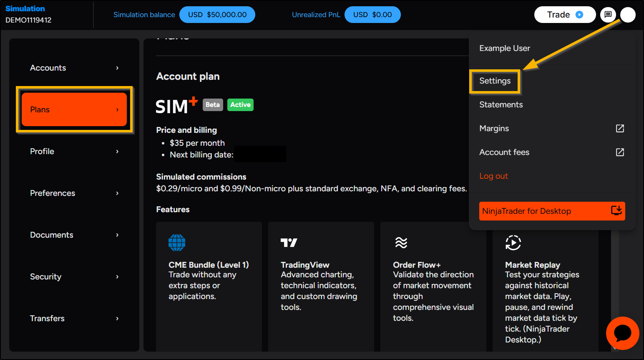The height and width of the screenshot is (360, 644).
Task: Click the external link icon beside Account fees
Action: pos(620,152)
